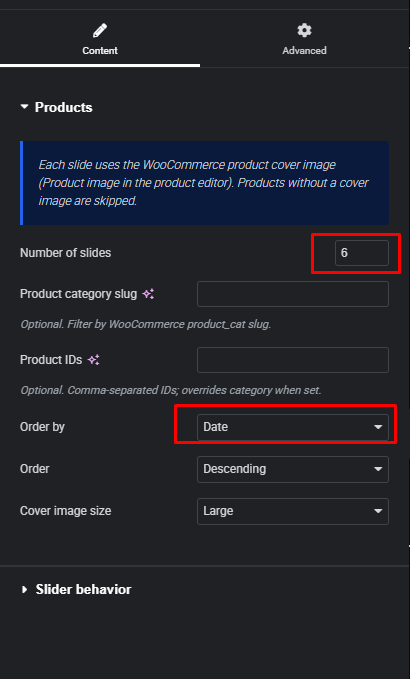Image resolution: width=410 pixels, height=679 pixels.
Task: Click AI sparkle icon beside Product category slug
Action: point(148,294)
